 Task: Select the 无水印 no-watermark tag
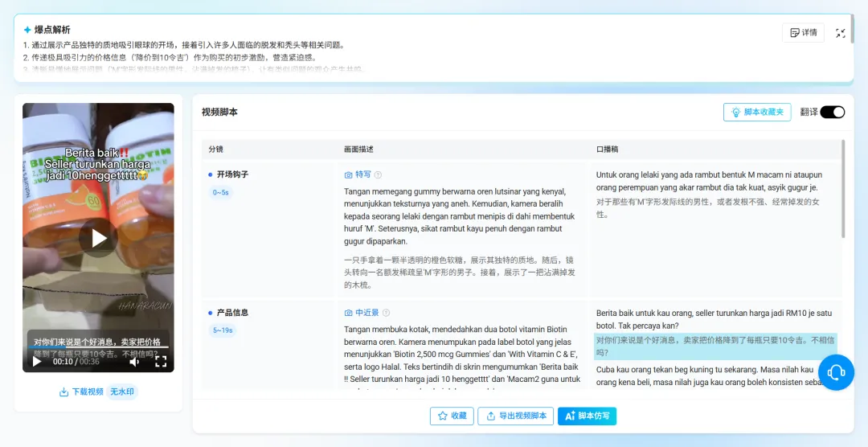pos(121,392)
